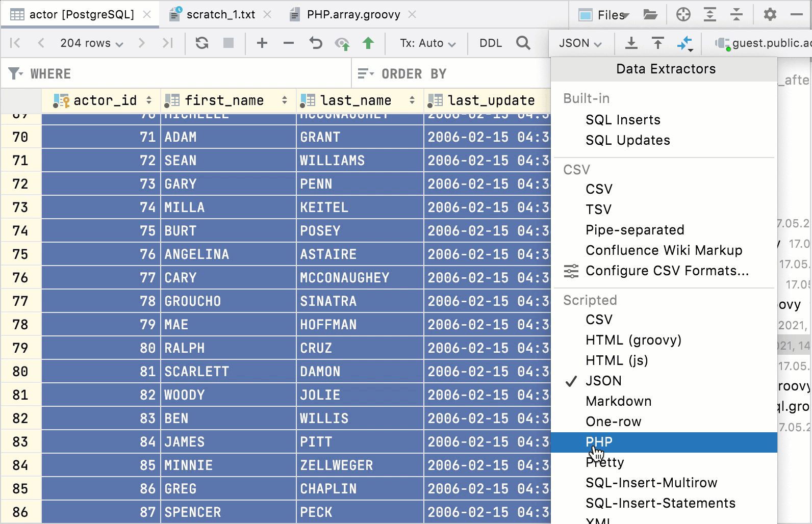The image size is (812, 524).
Task: Select the checked JSON extractor
Action: (603, 381)
